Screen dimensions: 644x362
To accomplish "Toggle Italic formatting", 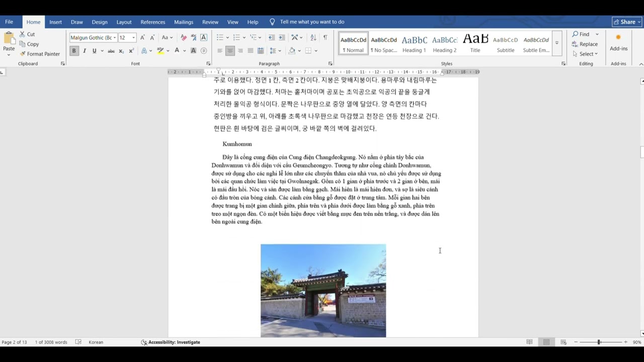I will 84,51.
